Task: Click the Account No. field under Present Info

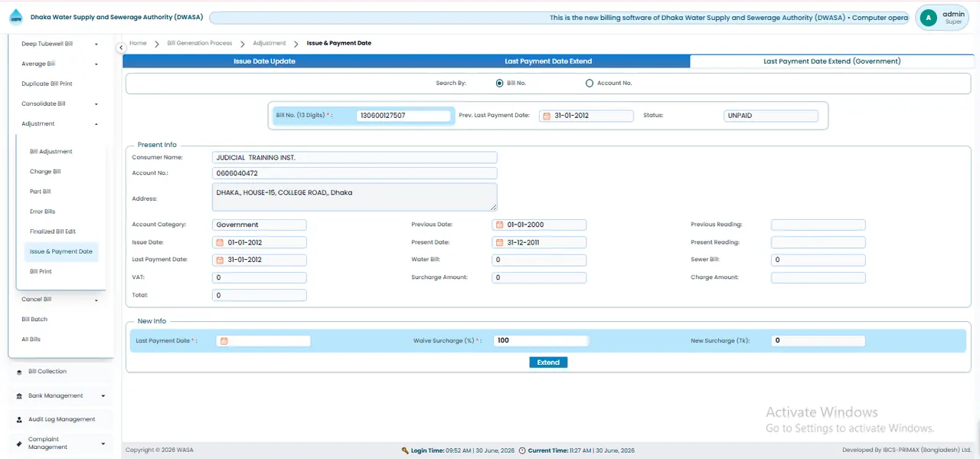Action: (355, 173)
